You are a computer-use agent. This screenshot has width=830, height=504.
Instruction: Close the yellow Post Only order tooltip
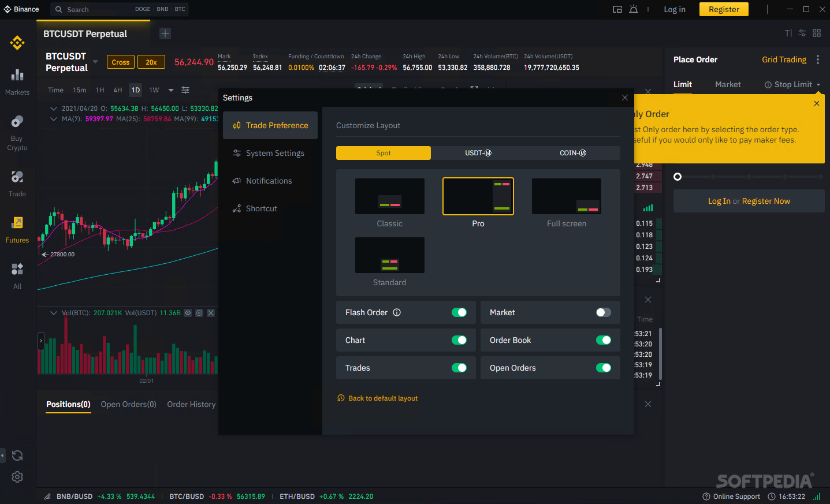pos(817,103)
